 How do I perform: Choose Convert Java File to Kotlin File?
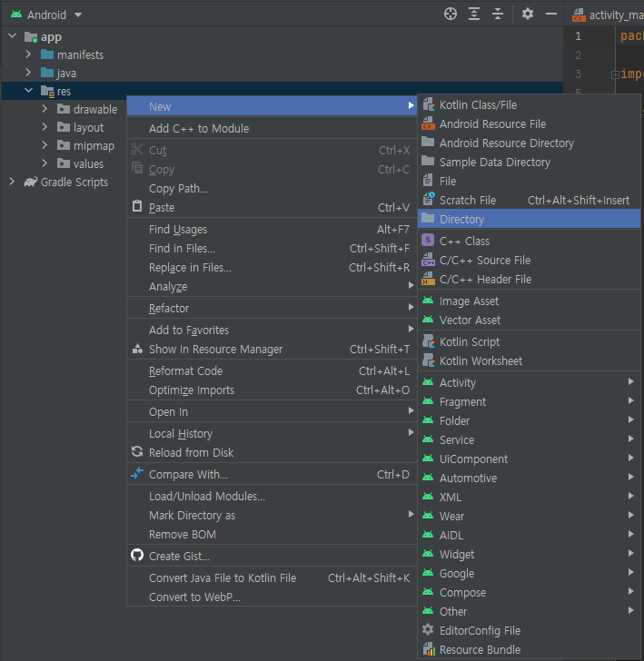[x=272, y=577]
